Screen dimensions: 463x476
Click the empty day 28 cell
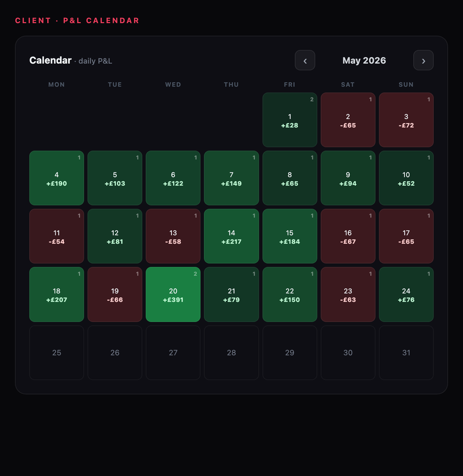tap(232, 353)
